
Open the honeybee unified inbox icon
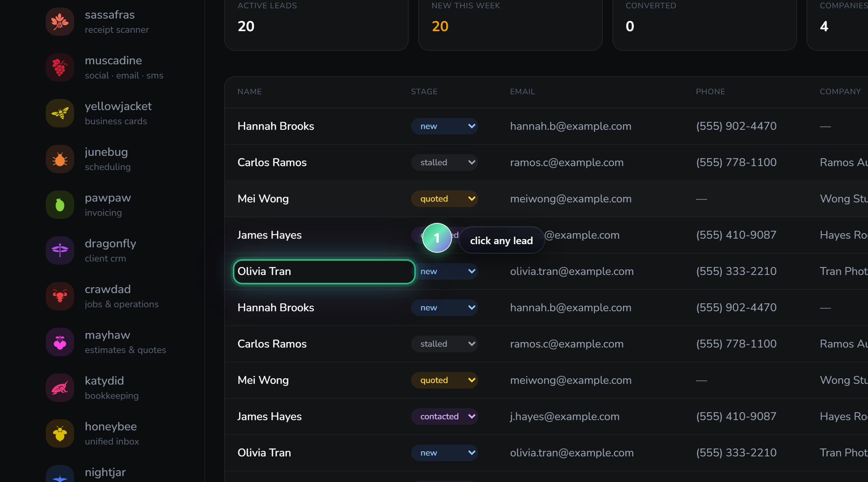coord(60,433)
